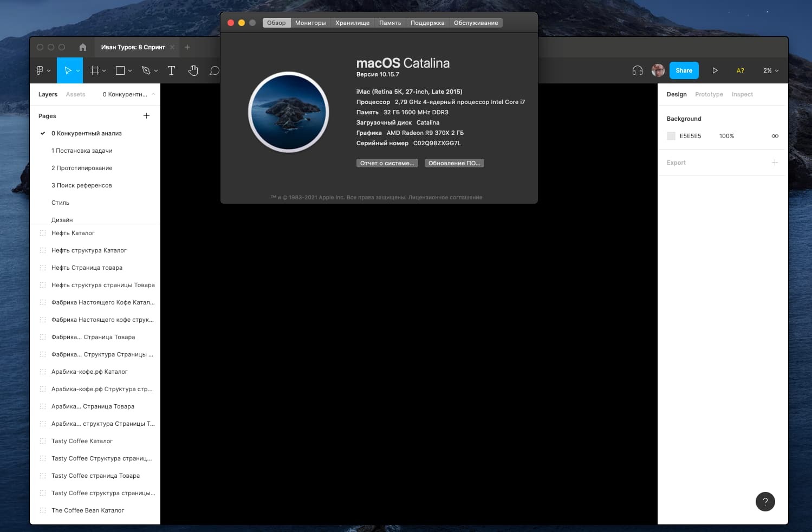Viewport: 812px width, 532px height.
Task: Select the Pen tool
Action: [146, 70]
